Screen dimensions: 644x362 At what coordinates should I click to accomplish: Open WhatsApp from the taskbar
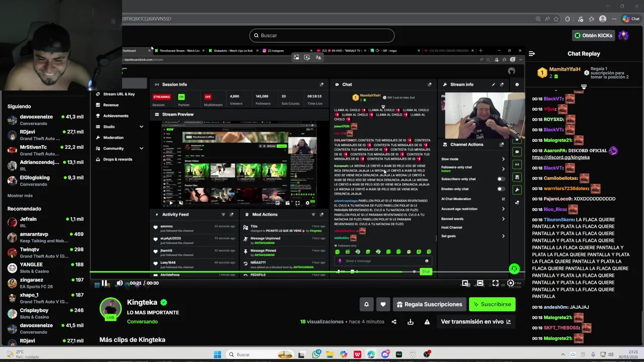point(316,354)
